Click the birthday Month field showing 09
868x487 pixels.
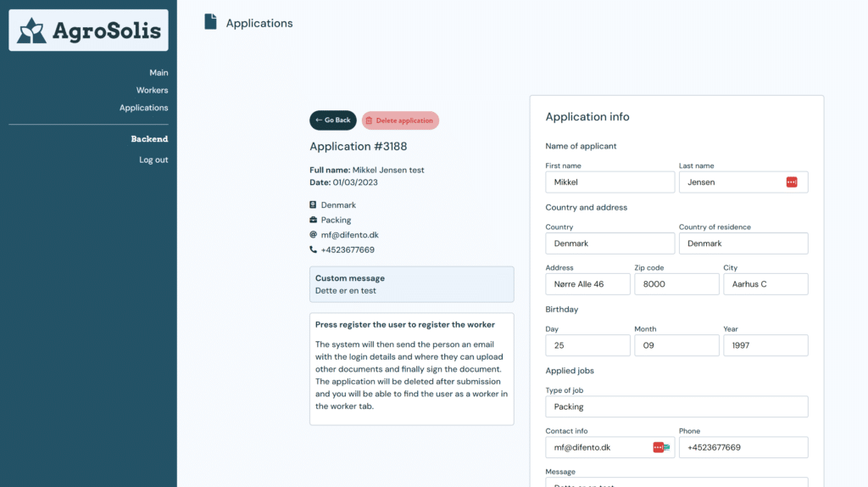(x=676, y=345)
